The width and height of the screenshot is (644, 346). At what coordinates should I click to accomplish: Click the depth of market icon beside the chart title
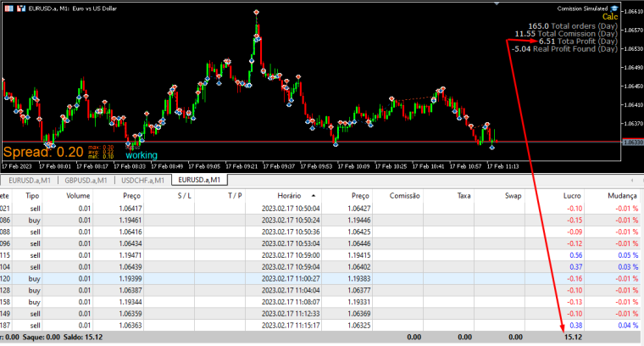(21, 8)
